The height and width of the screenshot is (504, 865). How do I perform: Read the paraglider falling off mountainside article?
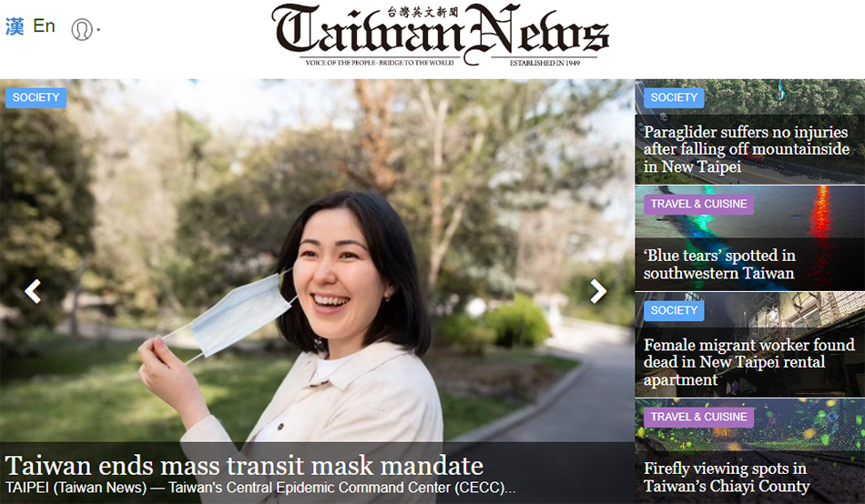tap(747, 149)
